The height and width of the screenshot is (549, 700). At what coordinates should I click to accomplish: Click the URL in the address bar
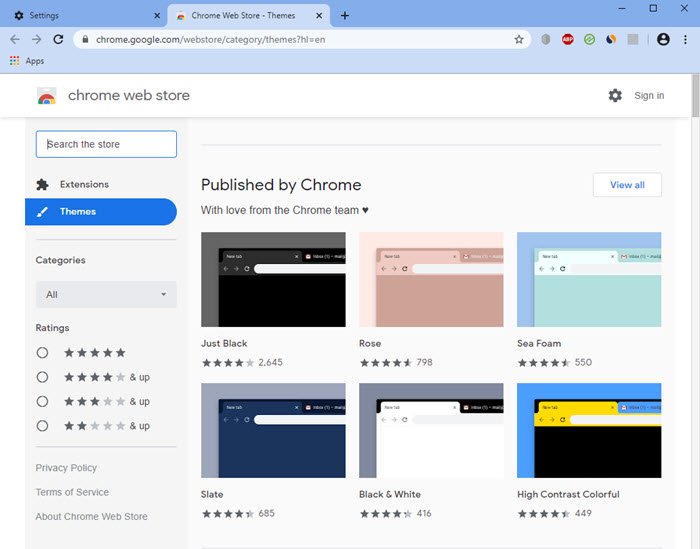tap(210, 39)
